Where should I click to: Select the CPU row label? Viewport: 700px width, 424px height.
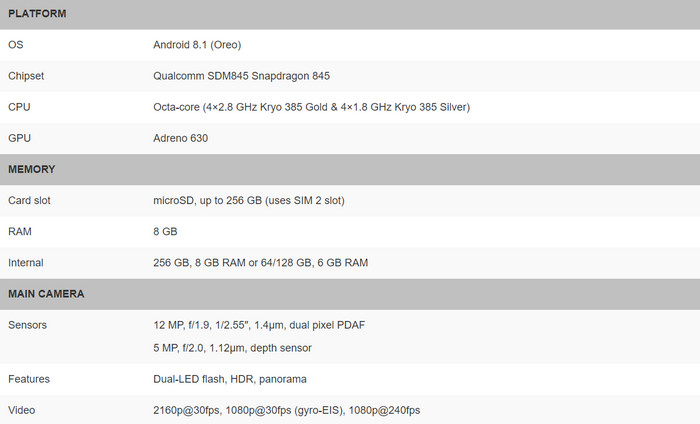(x=20, y=107)
